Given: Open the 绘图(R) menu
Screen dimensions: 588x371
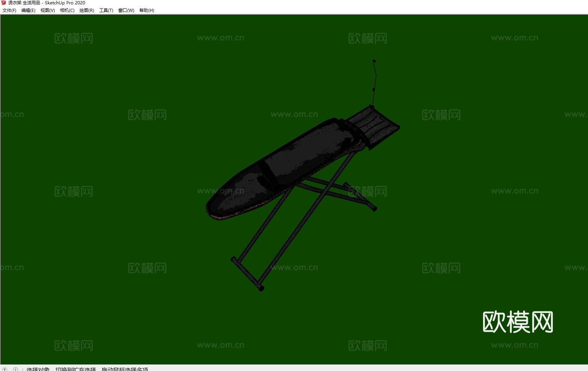Looking at the screenshot, I should [x=87, y=10].
